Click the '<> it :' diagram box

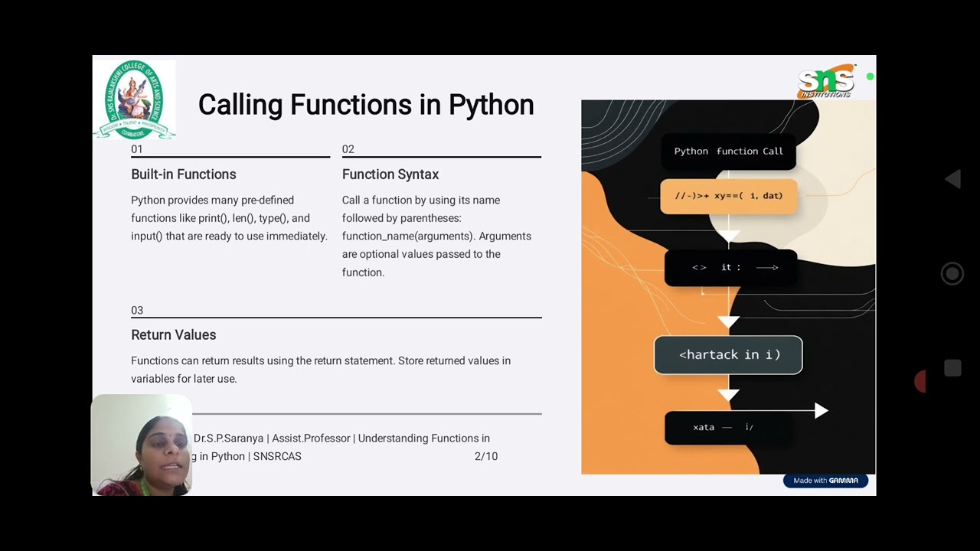731,267
